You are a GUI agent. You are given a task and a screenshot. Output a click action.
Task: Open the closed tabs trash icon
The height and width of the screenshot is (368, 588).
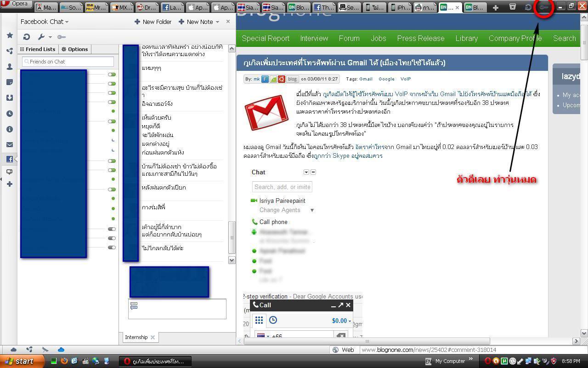click(x=513, y=7)
